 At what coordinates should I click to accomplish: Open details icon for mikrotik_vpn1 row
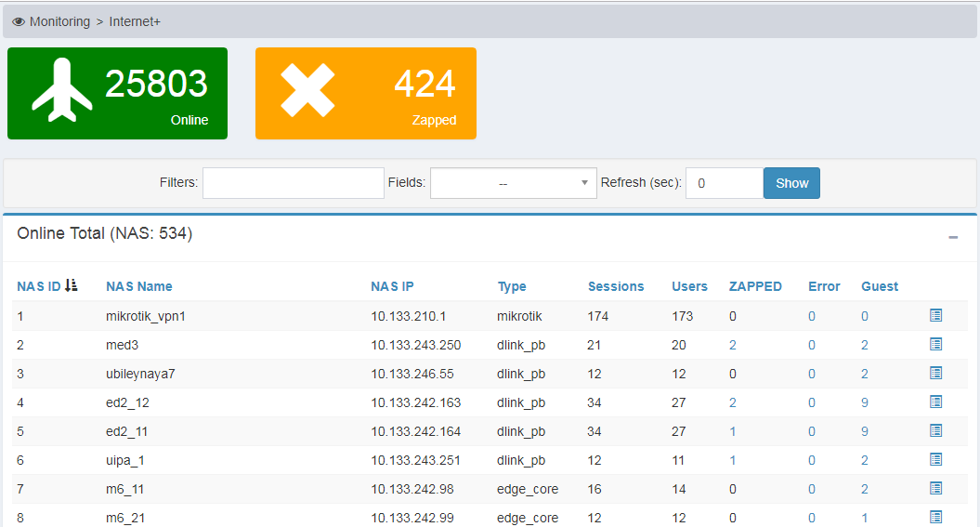coord(935,316)
